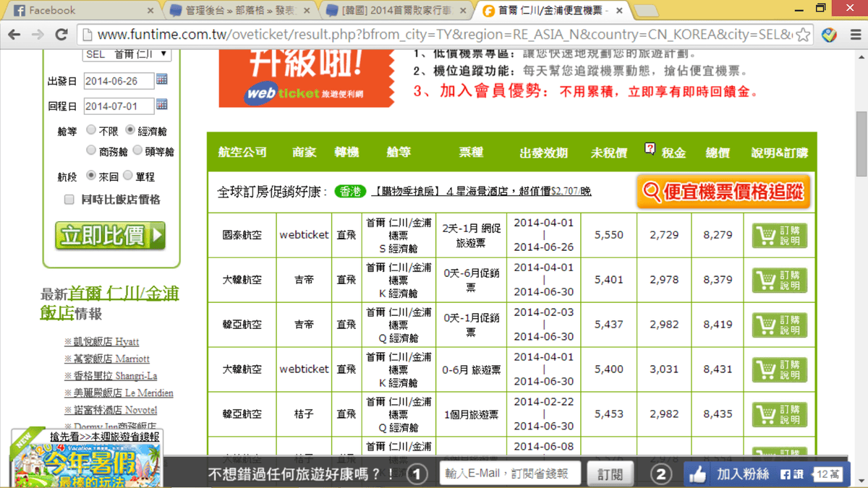Select 不限 cabin class radio button
Image resolution: width=868 pixels, height=488 pixels.
(x=91, y=130)
